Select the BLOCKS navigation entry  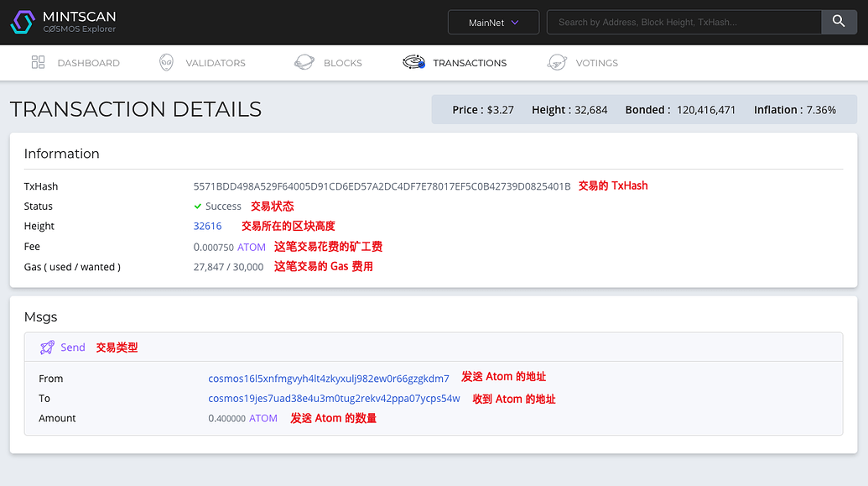(x=340, y=63)
